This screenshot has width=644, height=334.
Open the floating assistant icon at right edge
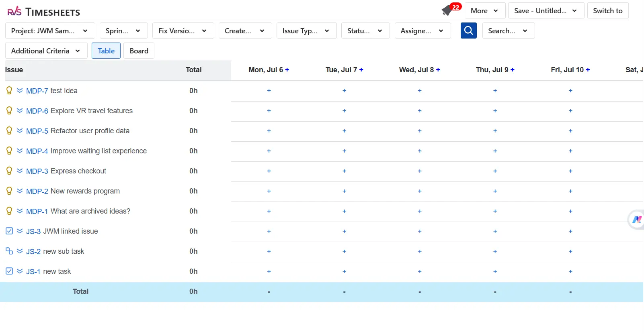pos(636,220)
